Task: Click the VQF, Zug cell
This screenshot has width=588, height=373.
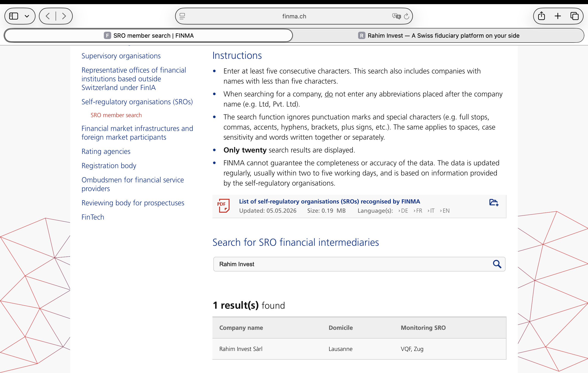Action: pyautogui.click(x=412, y=349)
